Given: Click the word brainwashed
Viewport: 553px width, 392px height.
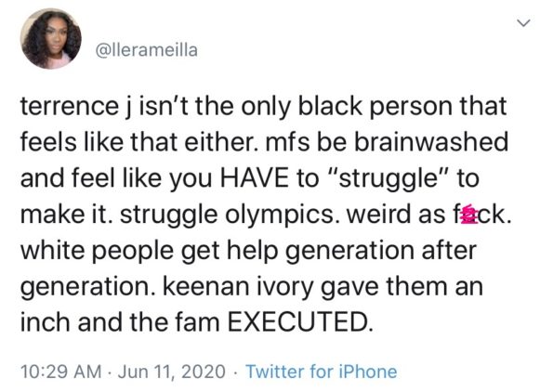Looking at the screenshot, I should [431, 142].
